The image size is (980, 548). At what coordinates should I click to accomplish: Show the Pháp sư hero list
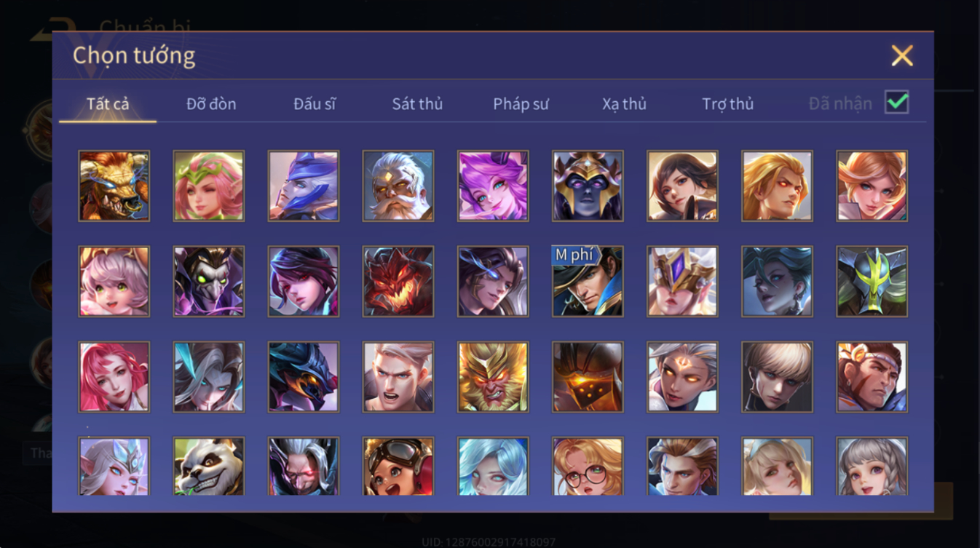pos(521,104)
